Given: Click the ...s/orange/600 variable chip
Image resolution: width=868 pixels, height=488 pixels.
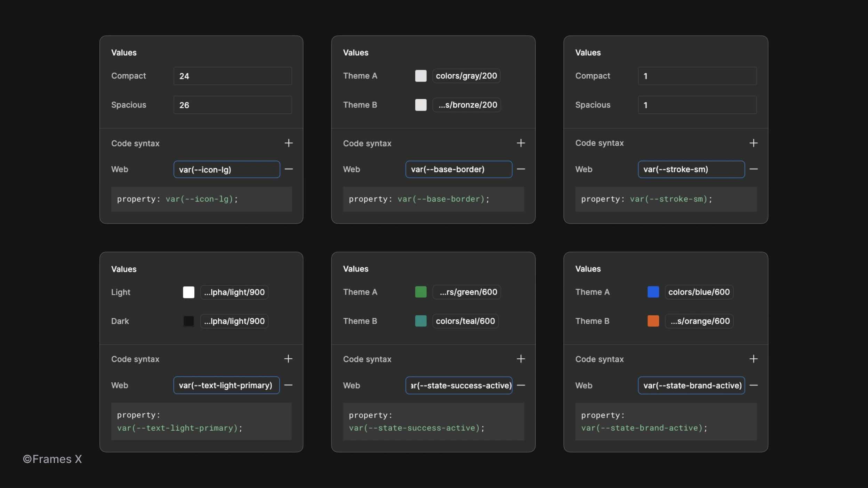Looking at the screenshot, I should coord(699,321).
